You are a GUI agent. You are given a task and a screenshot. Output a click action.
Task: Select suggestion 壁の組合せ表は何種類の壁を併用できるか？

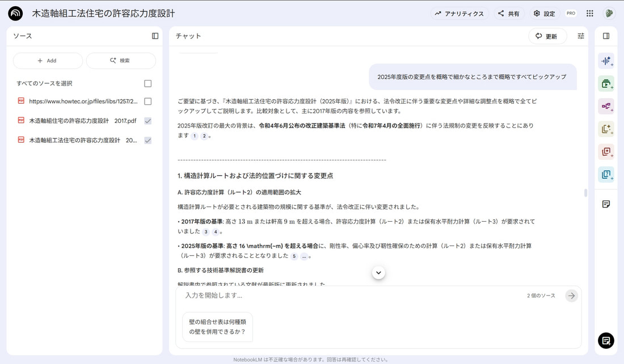coord(218,327)
